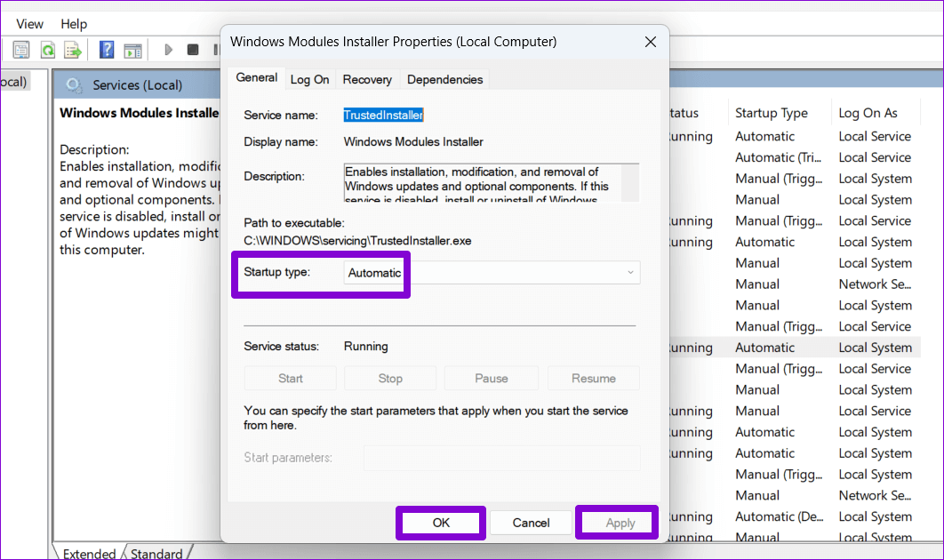The image size is (944, 560).
Task: Switch to the Standard view tab
Action: [156, 553]
